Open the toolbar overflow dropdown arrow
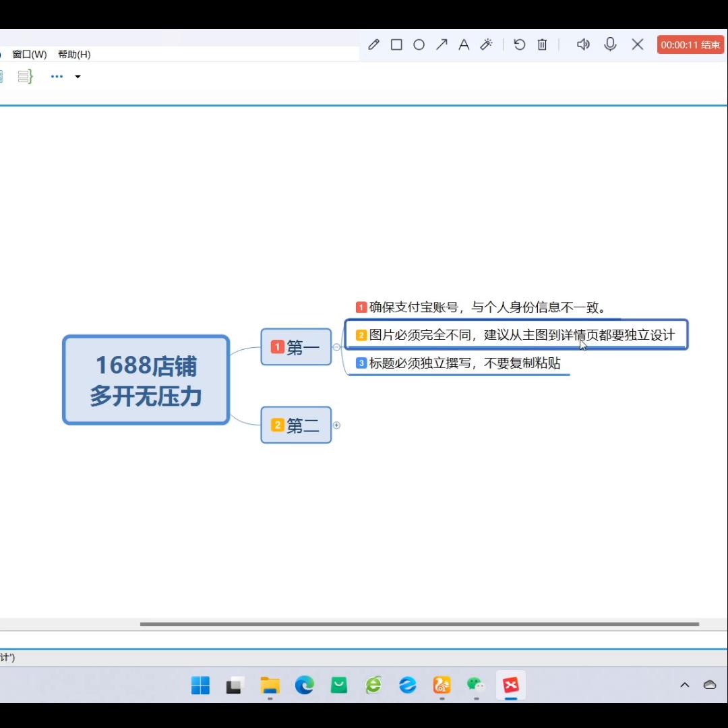Screen dimensions: 728x728 (x=78, y=77)
